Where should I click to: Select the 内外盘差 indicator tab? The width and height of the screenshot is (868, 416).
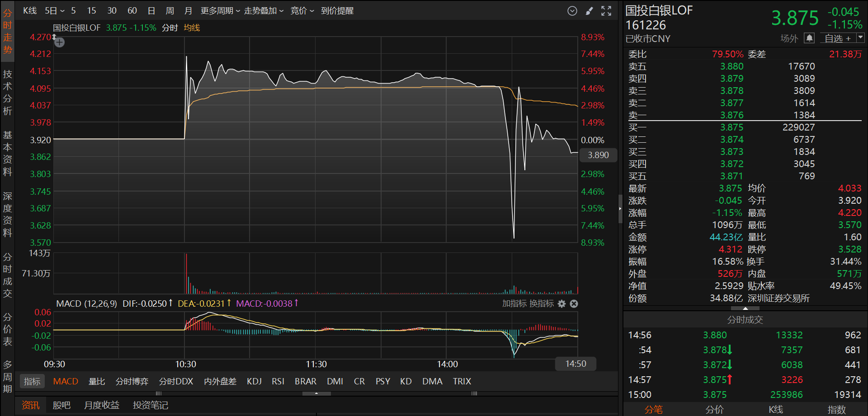click(220, 381)
